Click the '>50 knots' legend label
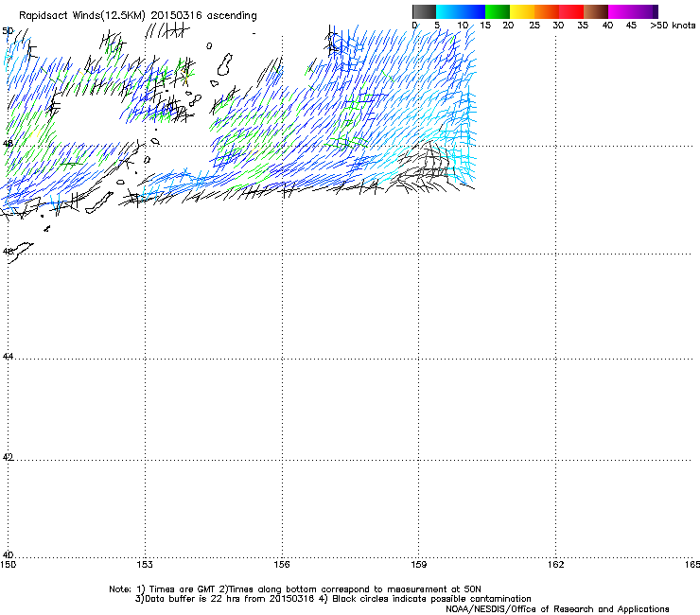This screenshot has width=700, height=615. pyautogui.click(x=673, y=26)
